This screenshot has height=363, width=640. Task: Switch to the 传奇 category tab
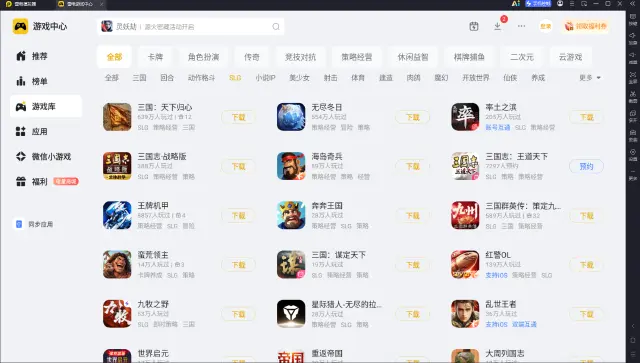pos(252,57)
